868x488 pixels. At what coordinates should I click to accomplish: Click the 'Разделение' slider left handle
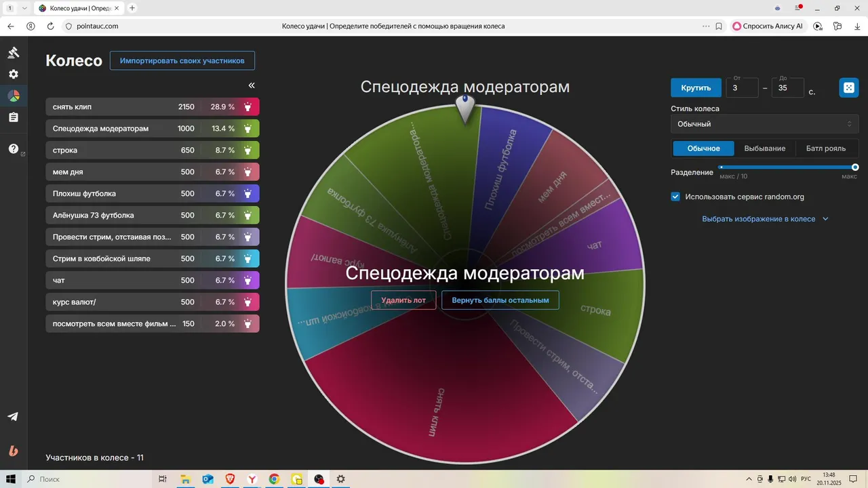[721, 167]
